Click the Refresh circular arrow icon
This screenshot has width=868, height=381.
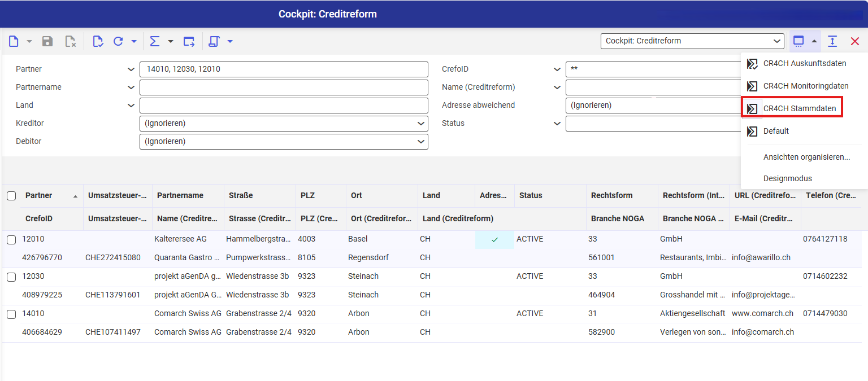tap(118, 41)
